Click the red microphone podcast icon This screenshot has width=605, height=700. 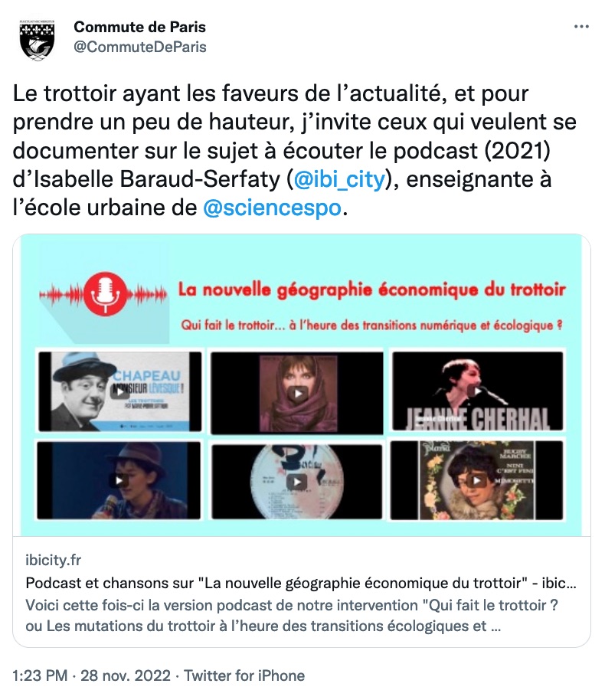click(x=106, y=294)
